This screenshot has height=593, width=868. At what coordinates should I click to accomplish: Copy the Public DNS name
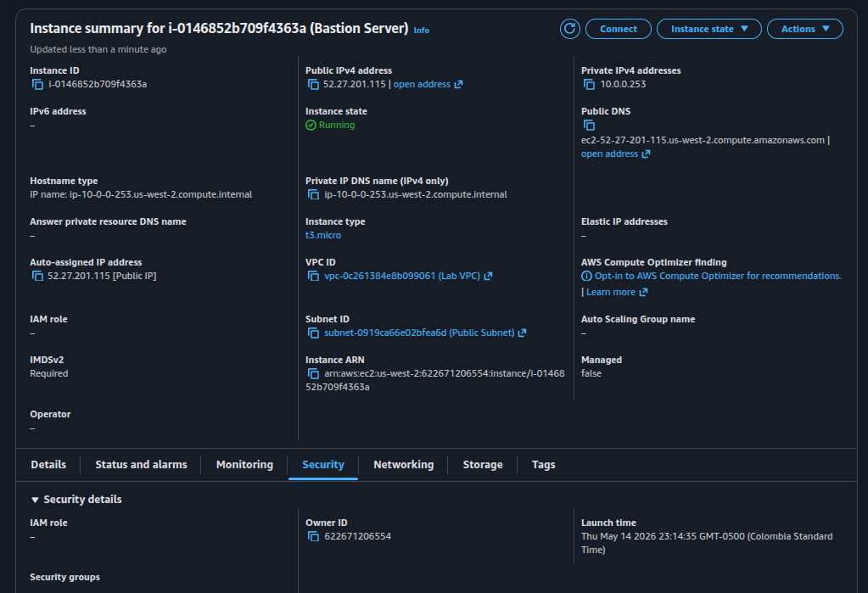point(589,126)
